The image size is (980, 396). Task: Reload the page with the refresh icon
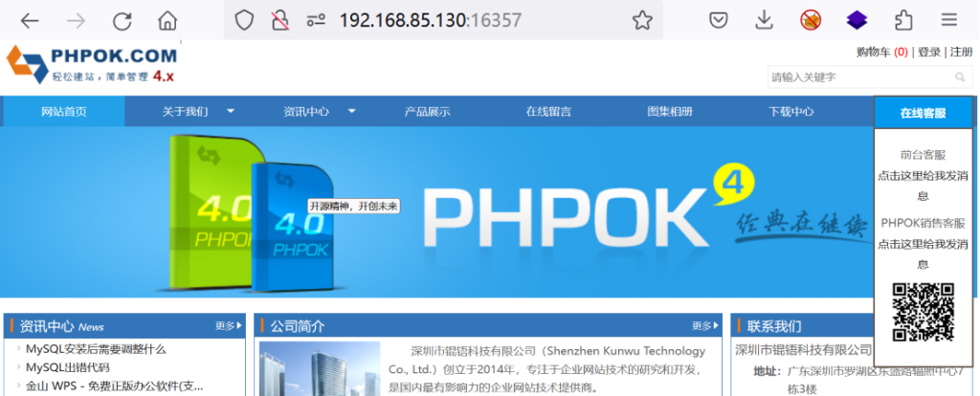click(122, 21)
